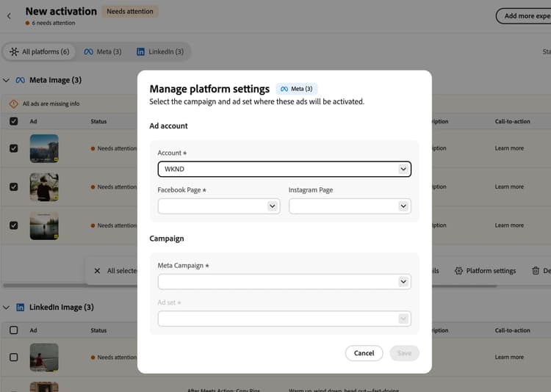Click Learn more in the second Meta row
The image size is (551, 392).
click(509, 186)
